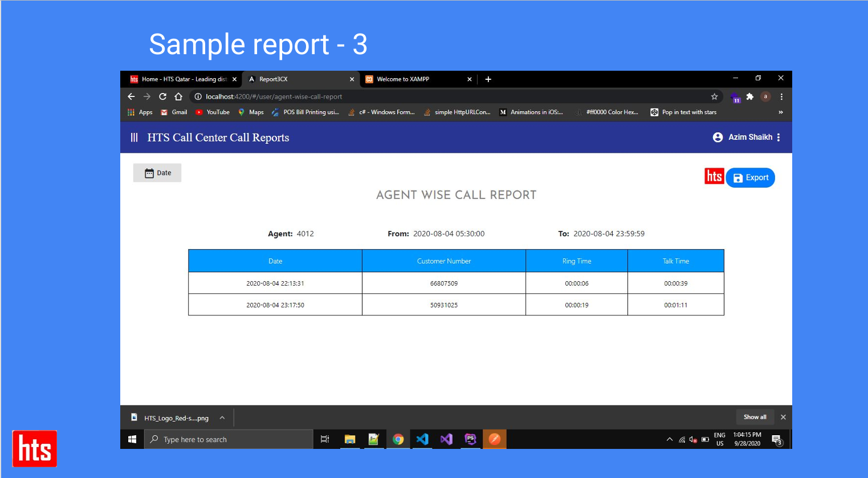Open the sidebar menu icon beside HTS title

pos(135,137)
